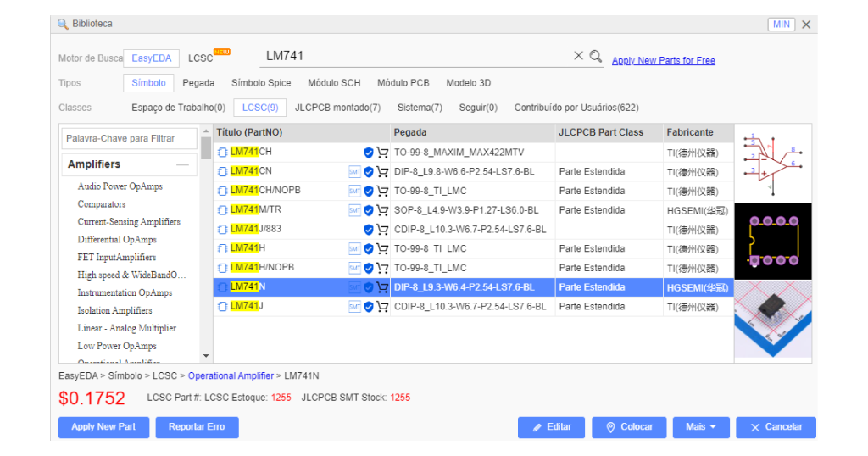Click the verified badge icon for LM741H
868x456 pixels.
(368, 248)
